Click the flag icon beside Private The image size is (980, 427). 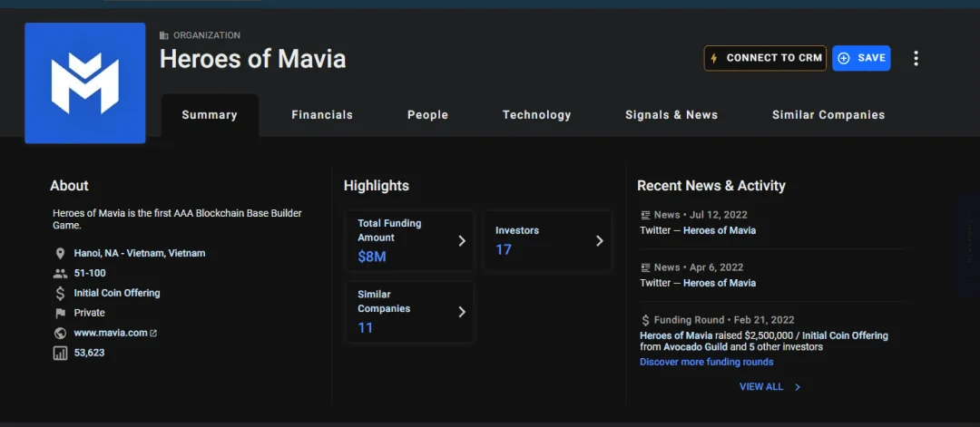pos(60,313)
